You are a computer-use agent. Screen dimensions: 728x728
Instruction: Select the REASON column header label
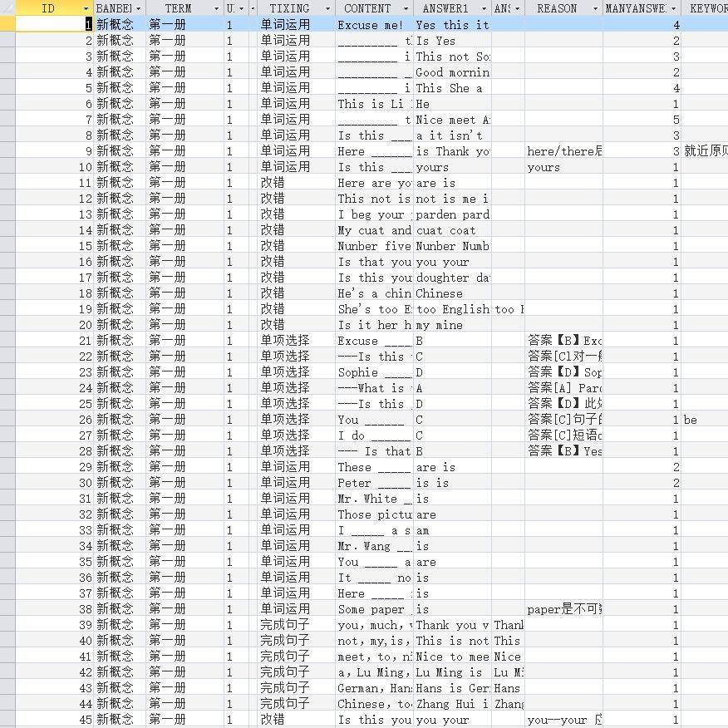[557, 8]
